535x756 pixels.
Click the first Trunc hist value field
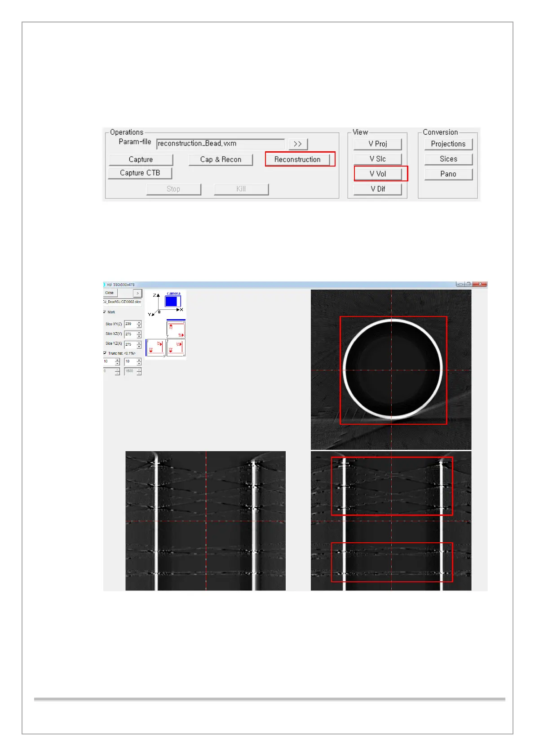coord(109,361)
